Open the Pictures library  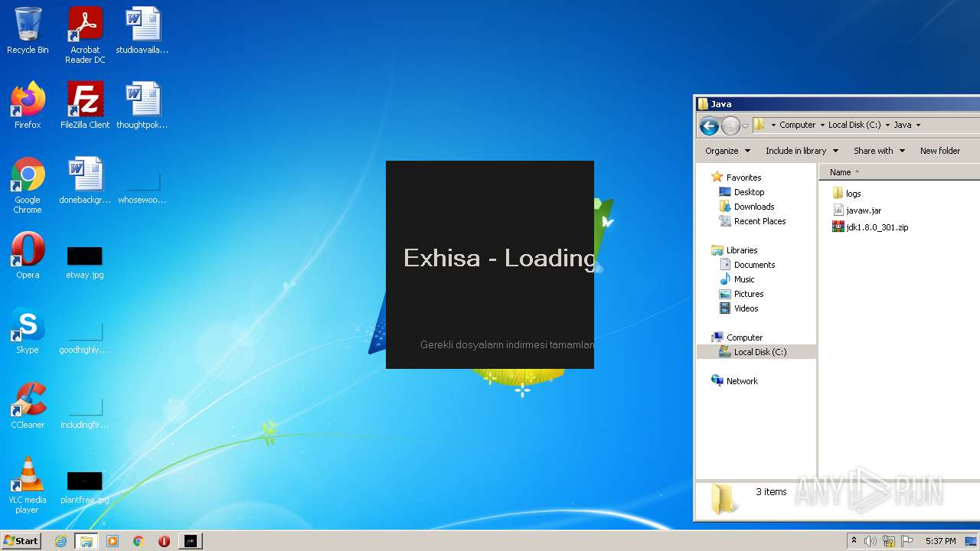741,294
